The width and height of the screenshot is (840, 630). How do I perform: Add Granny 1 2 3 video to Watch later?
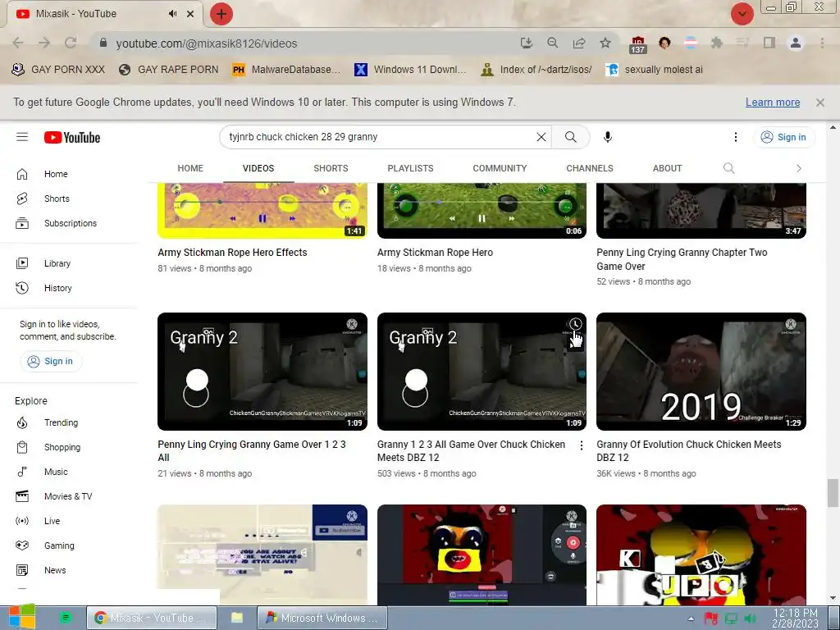575,324
